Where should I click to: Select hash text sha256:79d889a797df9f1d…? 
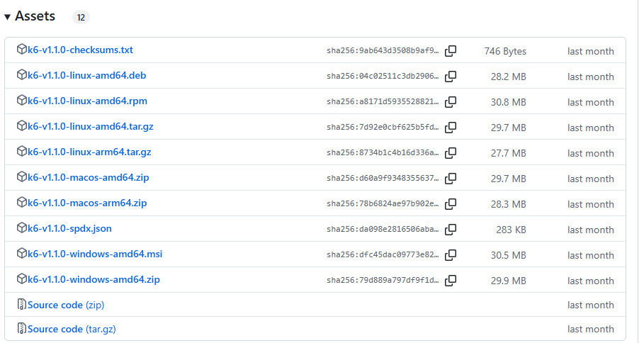[383, 280]
